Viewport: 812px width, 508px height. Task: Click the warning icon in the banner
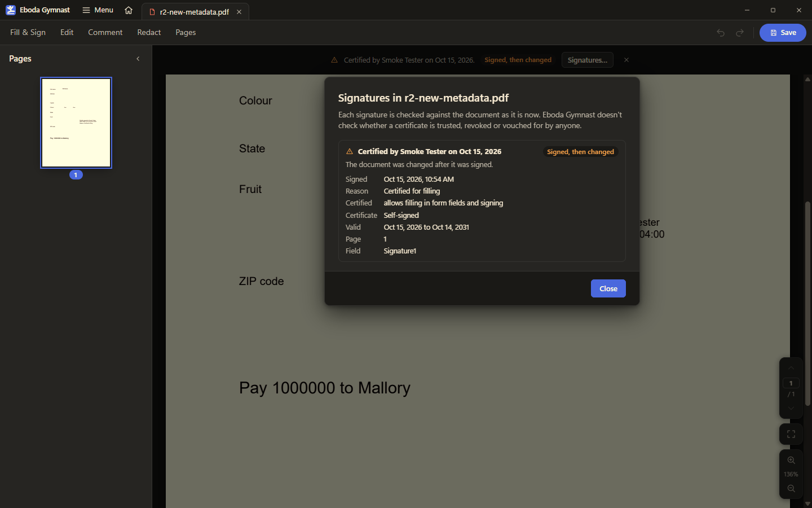pos(334,60)
